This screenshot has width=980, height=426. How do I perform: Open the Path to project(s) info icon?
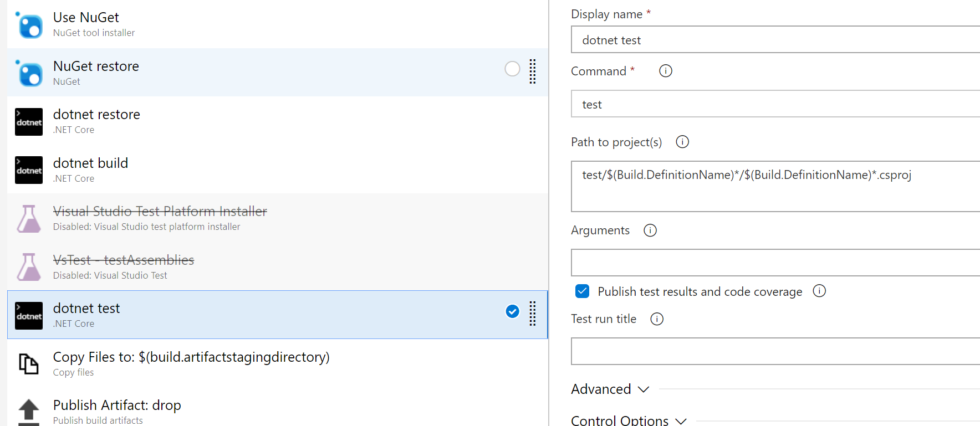682,142
